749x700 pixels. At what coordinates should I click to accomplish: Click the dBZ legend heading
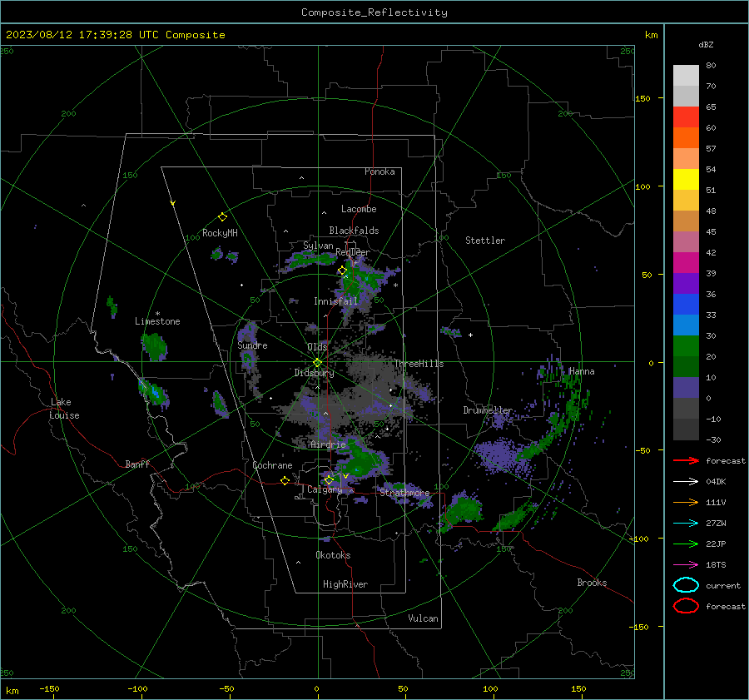(x=706, y=44)
